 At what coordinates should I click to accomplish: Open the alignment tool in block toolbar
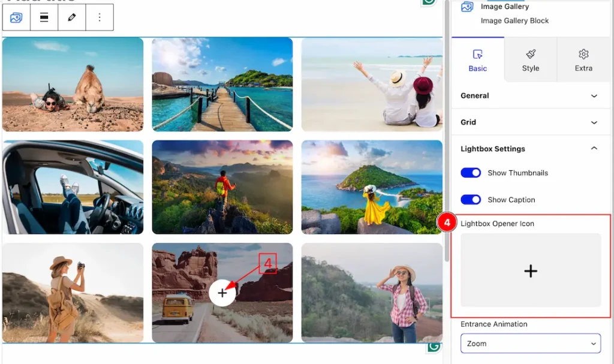[x=44, y=17]
